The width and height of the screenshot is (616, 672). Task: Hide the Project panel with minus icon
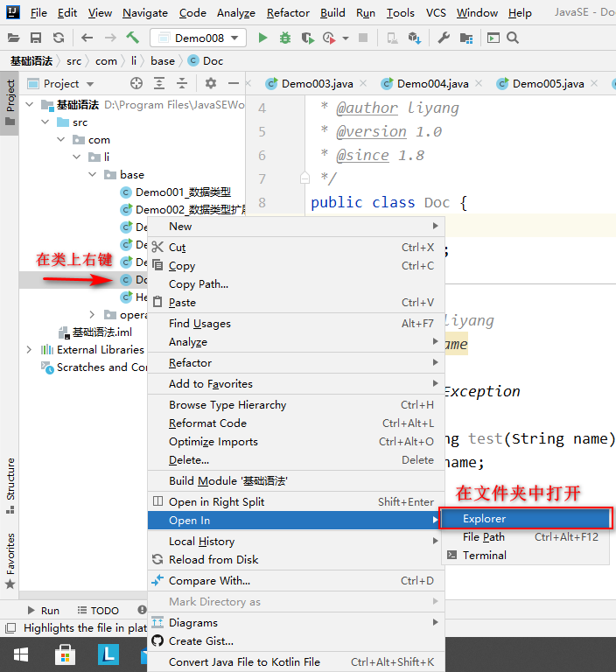tap(234, 83)
